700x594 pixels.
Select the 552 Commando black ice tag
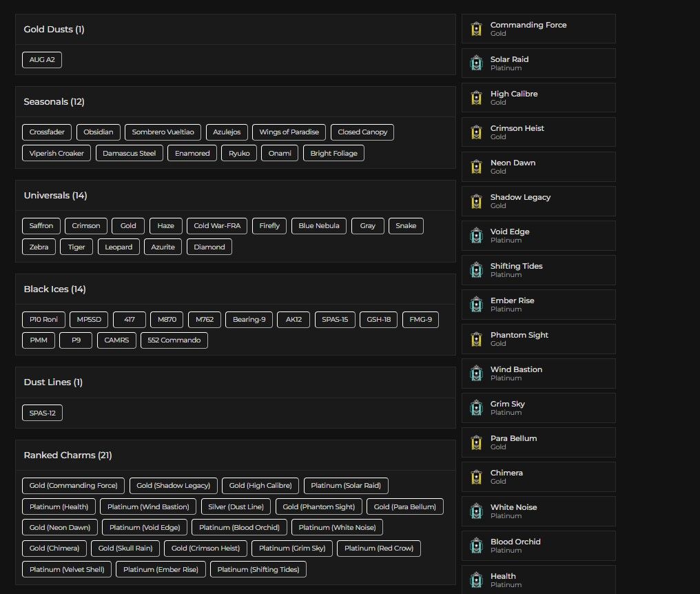click(x=174, y=340)
